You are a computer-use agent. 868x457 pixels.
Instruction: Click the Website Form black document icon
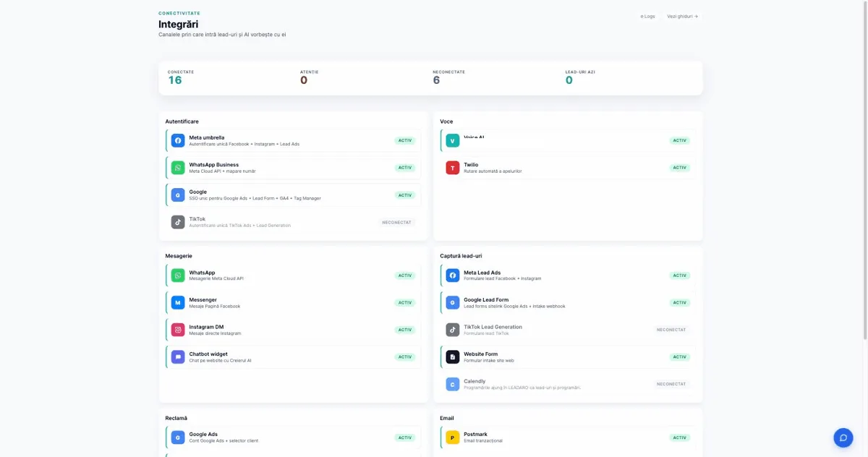(453, 356)
